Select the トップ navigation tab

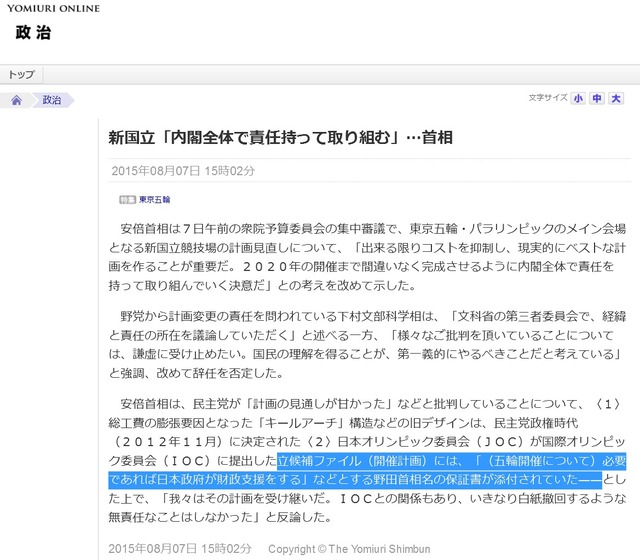point(22,75)
